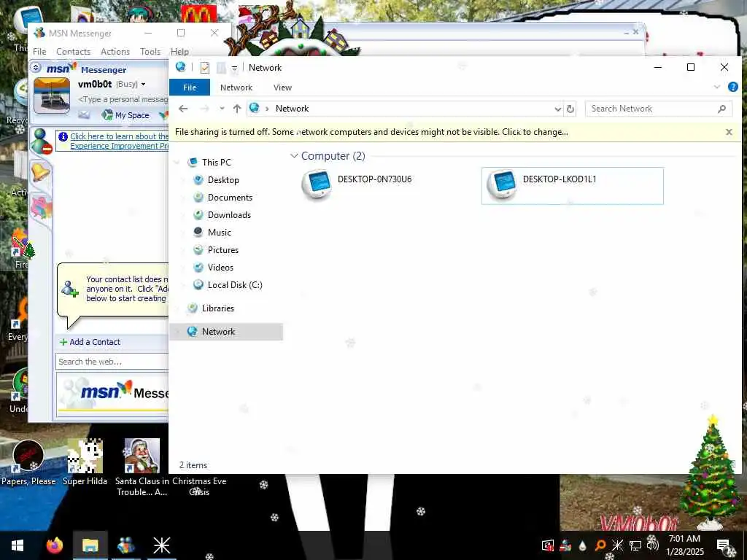Image resolution: width=747 pixels, height=560 pixels.
Task: Switch to the Network ribbon tab
Action: (236, 87)
